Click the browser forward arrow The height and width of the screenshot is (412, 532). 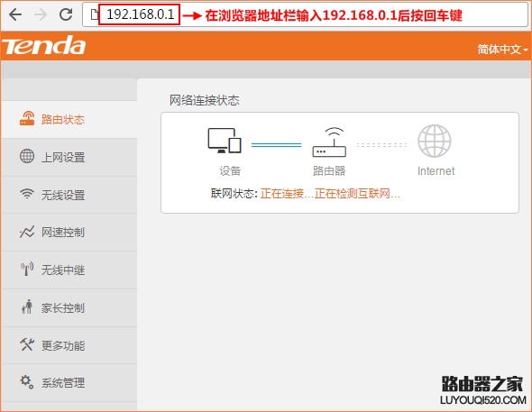point(41,14)
